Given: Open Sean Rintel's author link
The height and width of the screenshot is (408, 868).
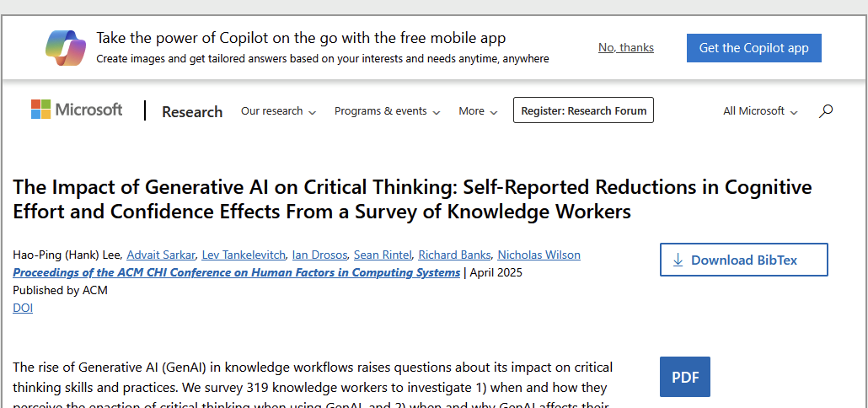Looking at the screenshot, I should (x=383, y=255).
